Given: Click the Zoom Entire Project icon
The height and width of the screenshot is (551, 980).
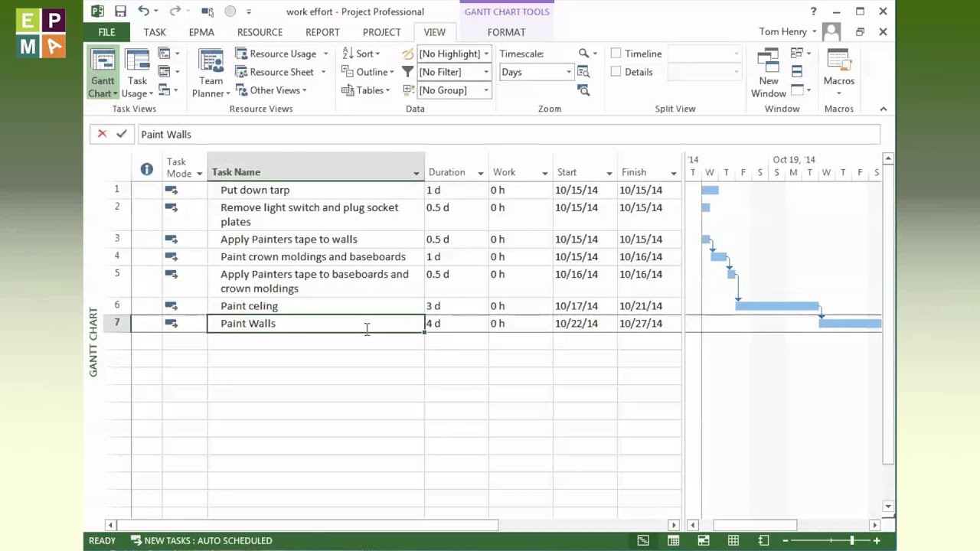Looking at the screenshot, I should [x=583, y=72].
